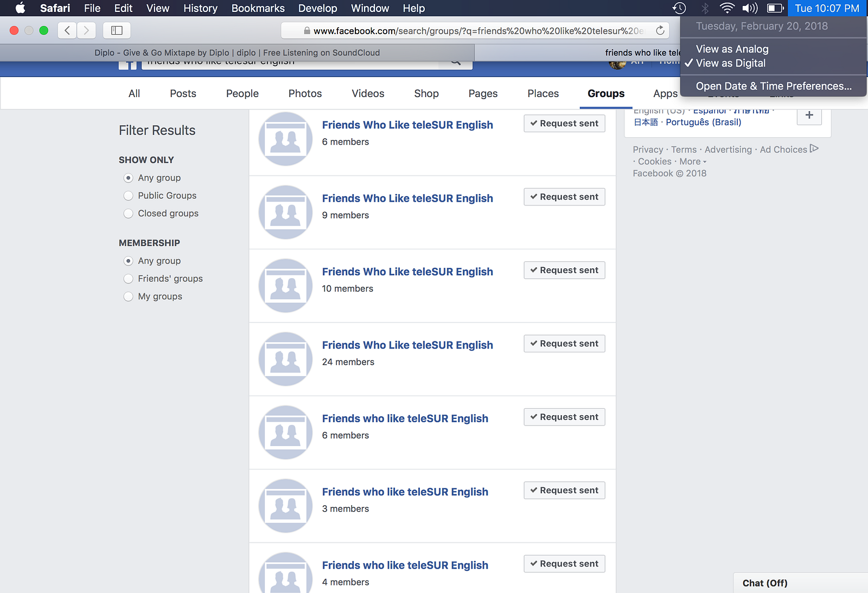The width and height of the screenshot is (868, 593).
Task: Show Safari's sidebar
Action: pos(117,30)
